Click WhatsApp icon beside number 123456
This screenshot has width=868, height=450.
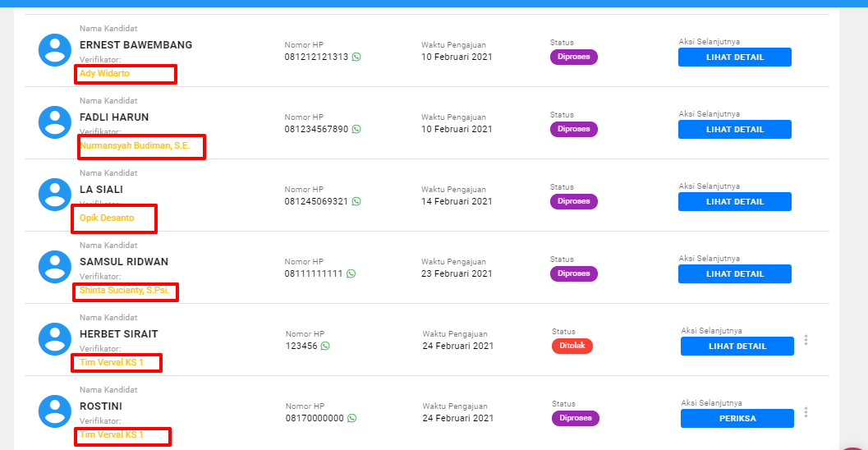(x=325, y=347)
